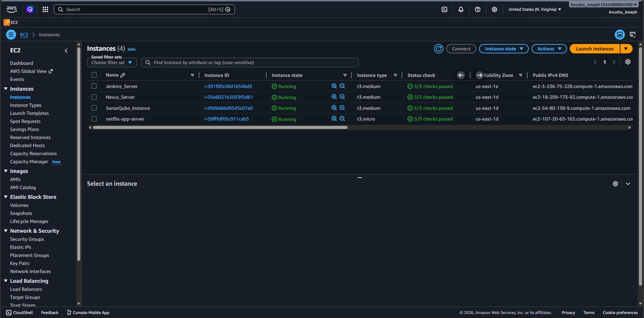This screenshot has height=318, width=644.
Task: Open the Info link beside Instances
Action: click(131, 49)
